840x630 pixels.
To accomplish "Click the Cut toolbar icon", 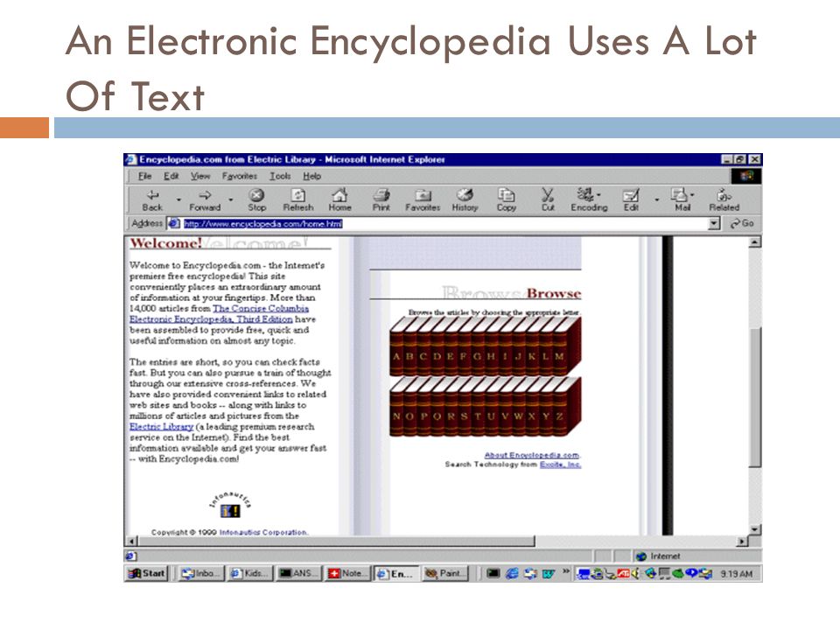I will [x=548, y=200].
